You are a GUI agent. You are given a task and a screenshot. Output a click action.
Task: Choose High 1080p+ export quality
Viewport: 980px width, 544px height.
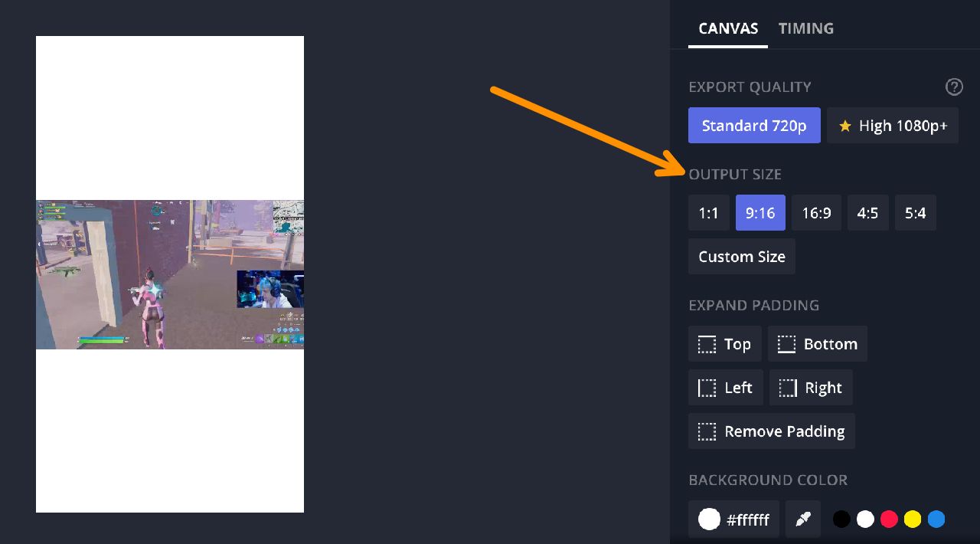pos(892,126)
